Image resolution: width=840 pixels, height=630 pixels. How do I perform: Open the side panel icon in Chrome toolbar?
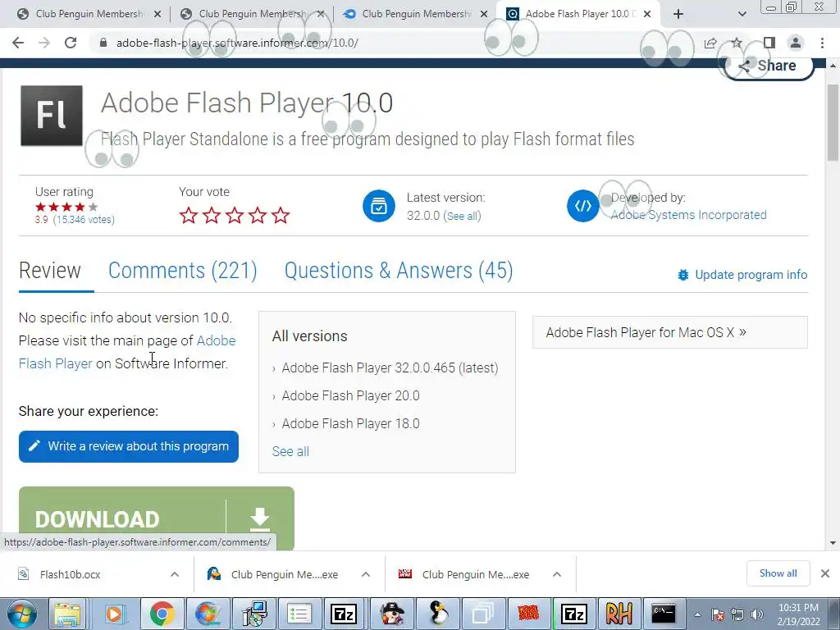coord(769,43)
